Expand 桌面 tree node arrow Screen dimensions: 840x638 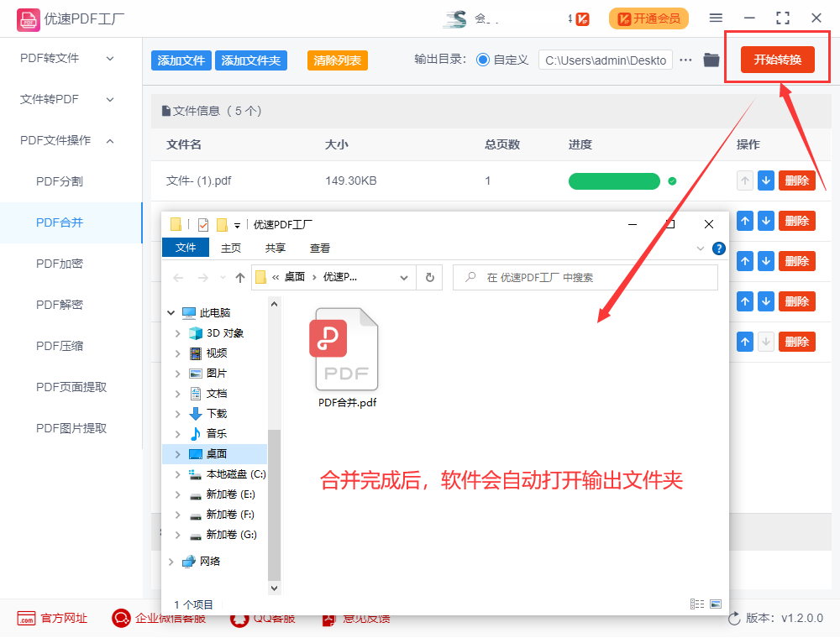click(178, 454)
